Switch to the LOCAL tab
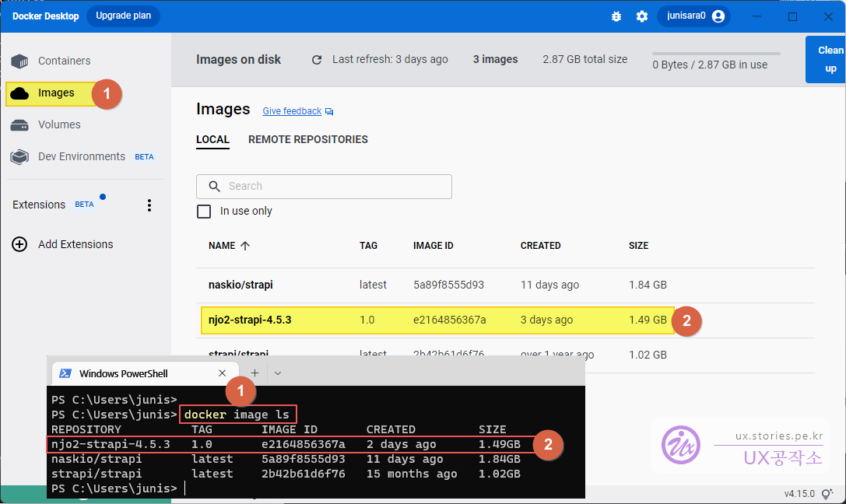 pyautogui.click(x=212, y=139)
